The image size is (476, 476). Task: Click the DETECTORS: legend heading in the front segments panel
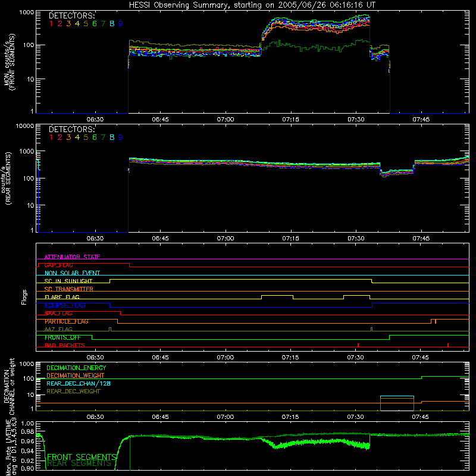72,15
